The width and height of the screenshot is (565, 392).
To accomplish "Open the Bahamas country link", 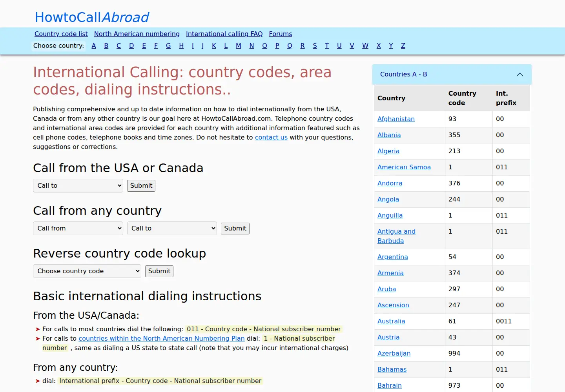I will pyautogui.click(x=392, y=370).
